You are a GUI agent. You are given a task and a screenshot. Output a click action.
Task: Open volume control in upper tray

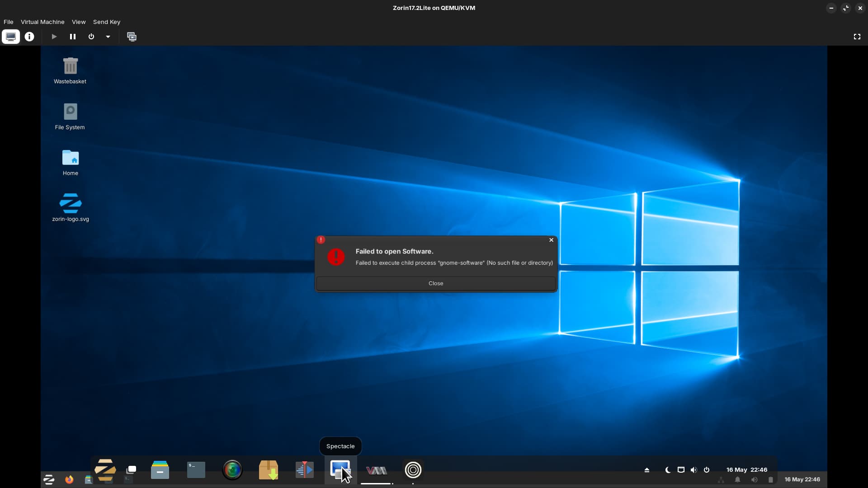pyautogui.click(x=694, y=470)
